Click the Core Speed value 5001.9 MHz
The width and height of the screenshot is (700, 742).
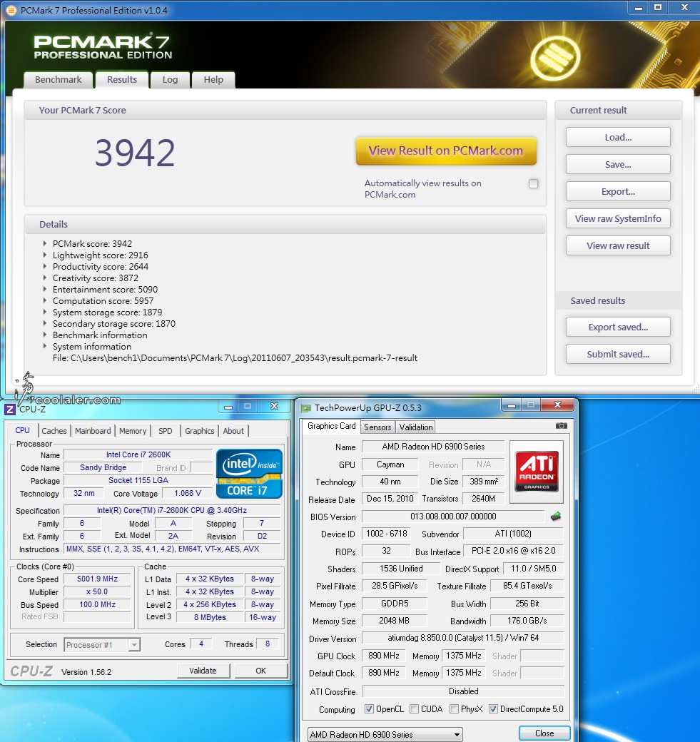[97, 579]
